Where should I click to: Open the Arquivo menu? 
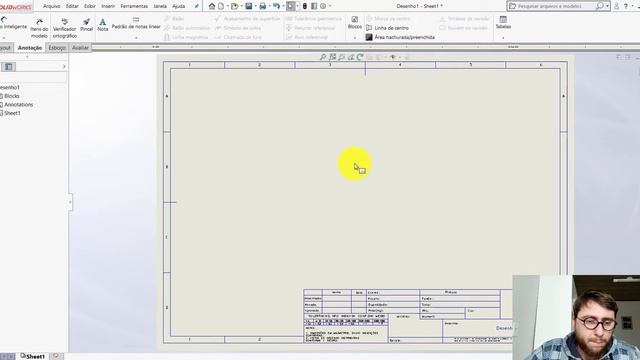tap(51, 6)
